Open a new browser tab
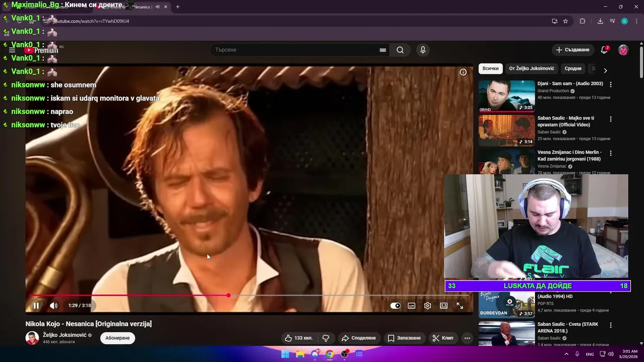 pos(178,7)
